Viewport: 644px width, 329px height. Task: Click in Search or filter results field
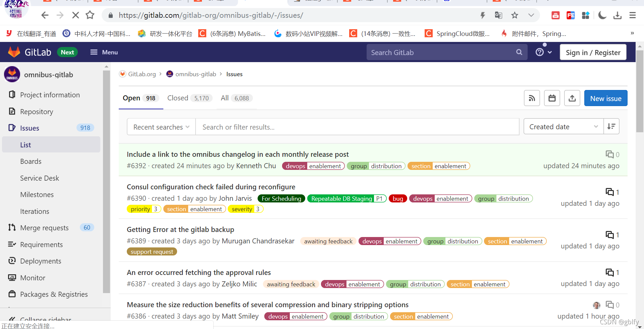[x=357, y=127]
